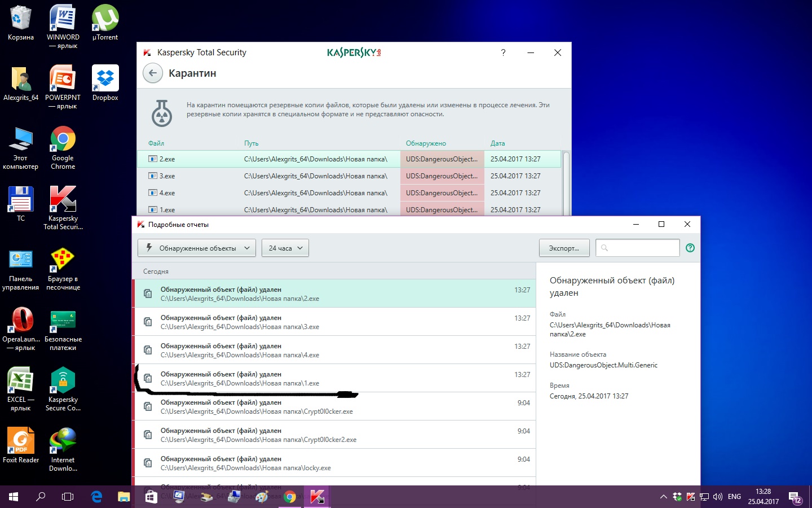
Task: Select the Google Chrome desktop icon
Action: 63,148
